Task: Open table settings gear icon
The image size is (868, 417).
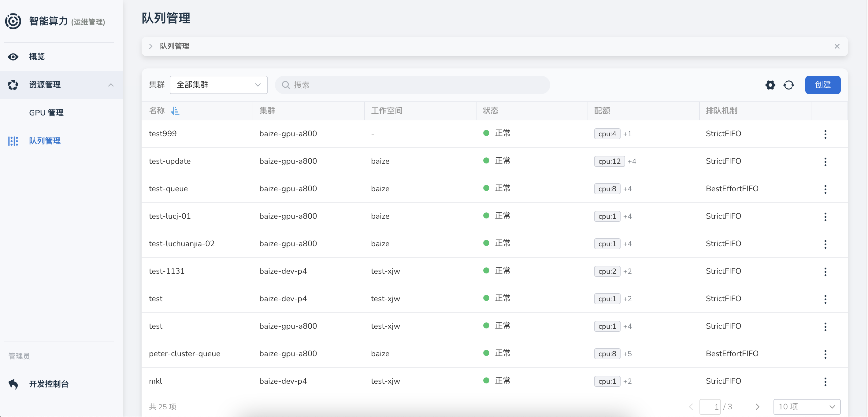Action: click(x=770, y=85)
